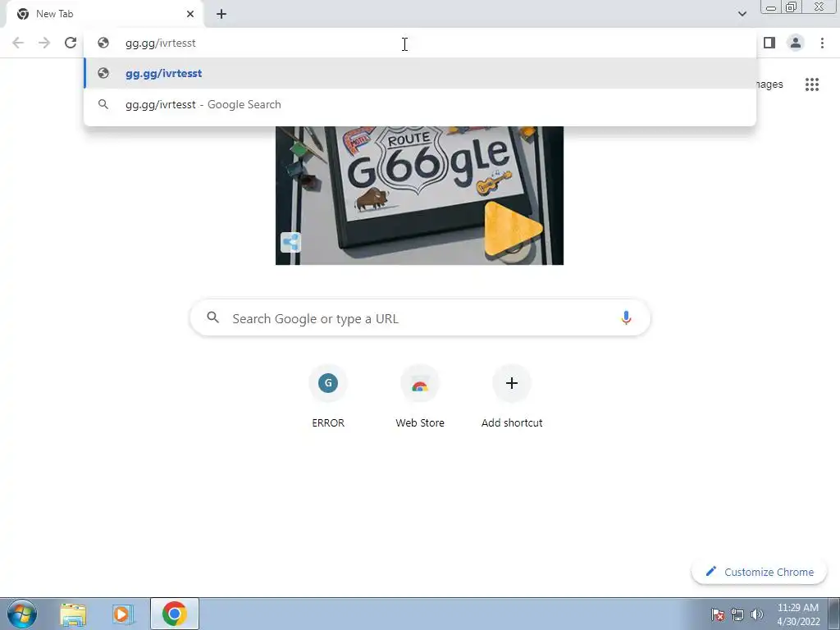This screenshot has width=840, height=630.
Task: Minimize the Chrome window
Action: 771,7
